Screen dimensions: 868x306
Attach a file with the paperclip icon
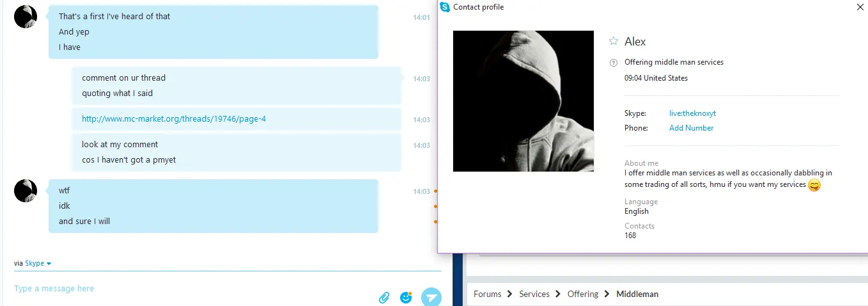(x=384, y=298)
